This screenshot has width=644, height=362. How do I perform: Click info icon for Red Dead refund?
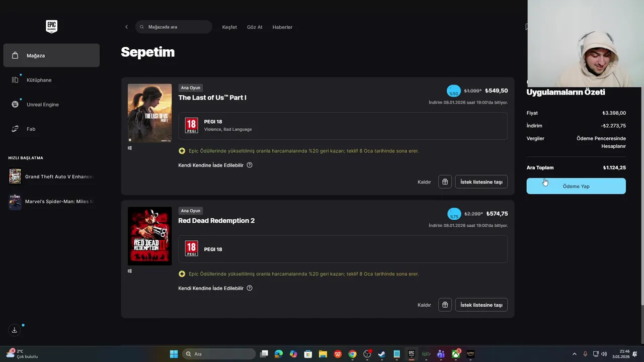pyautogui.click(x=250, y=288)
